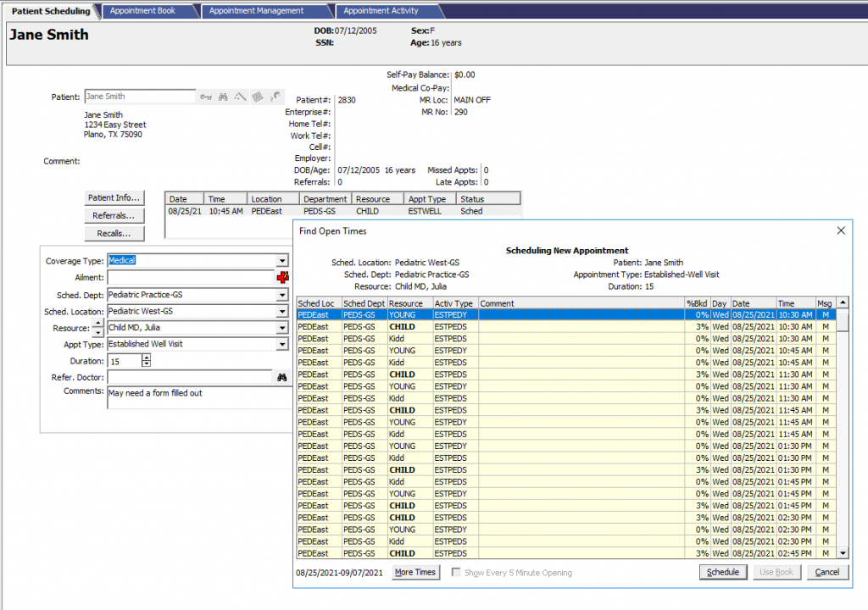Viewport: 868px width, 610px height.
Task: Click the Ailment input field
Action: click(x=191, y=277)
